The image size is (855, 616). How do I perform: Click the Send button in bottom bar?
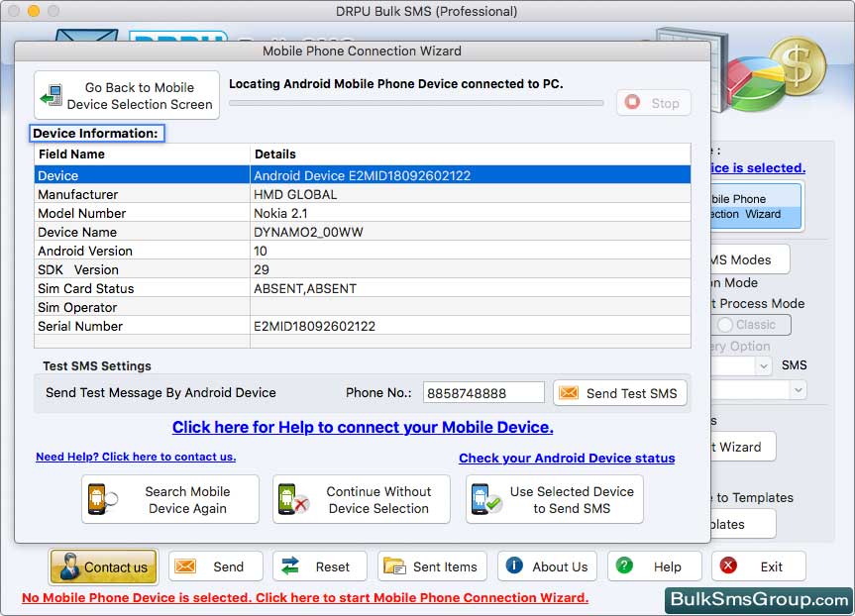tap(215, 566)
